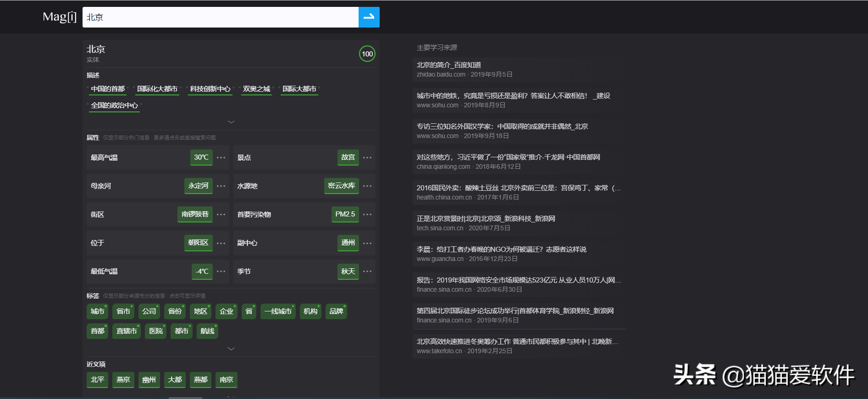
Task: Click the 燕京 synonym tag
Action: [x=123, y=380]
